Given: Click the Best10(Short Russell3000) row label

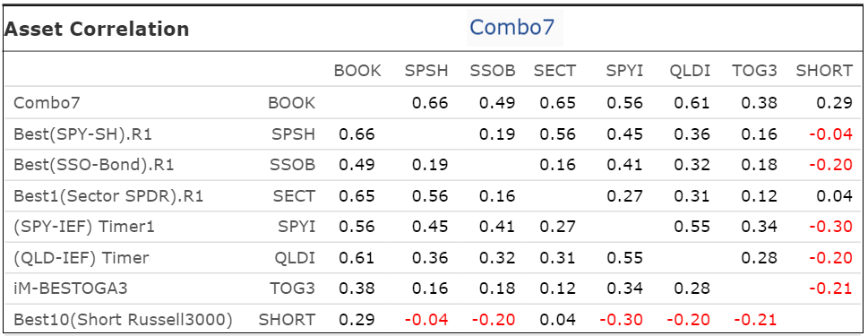Looking at the screenshot, I should coord(123,319).
